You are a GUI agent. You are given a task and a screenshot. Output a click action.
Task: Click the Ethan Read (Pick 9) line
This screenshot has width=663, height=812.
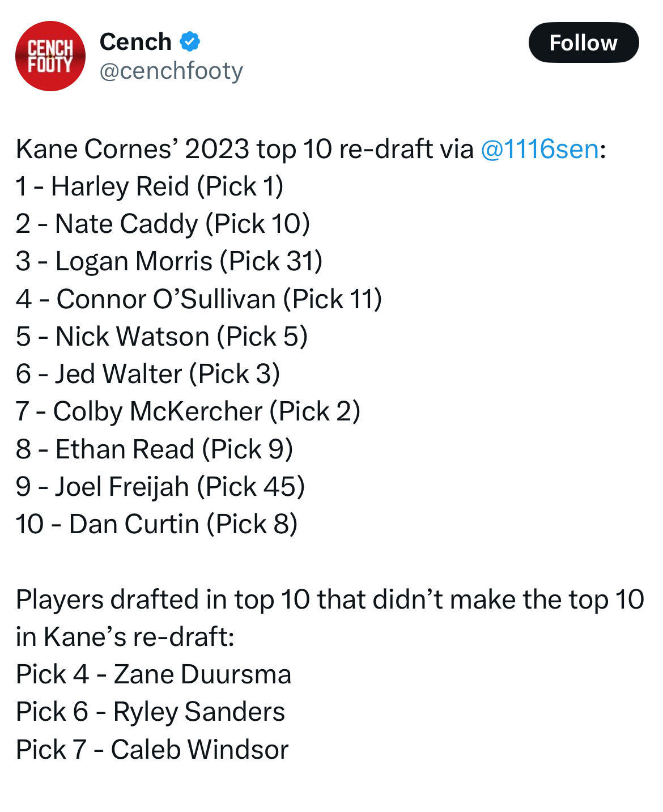click(155, 449)
